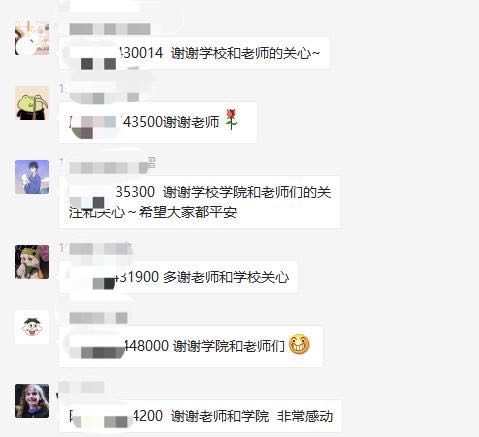Click the cartoon boy face avatar
The image size is (479, 437).
[32, 327]
